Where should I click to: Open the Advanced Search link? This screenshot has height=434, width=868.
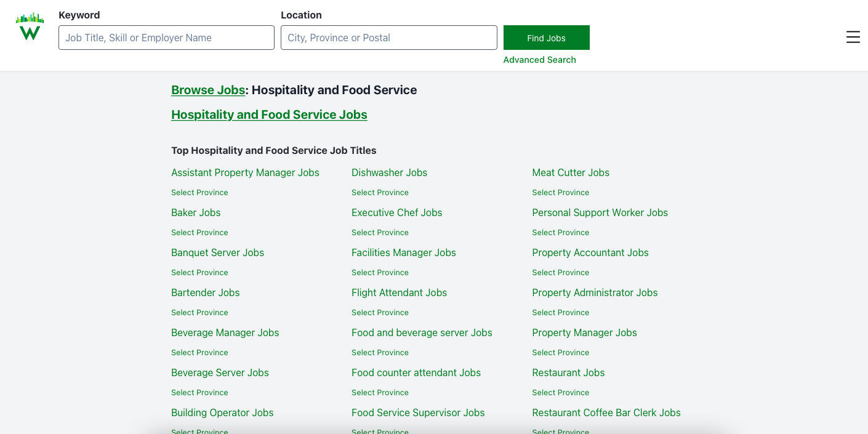click(539, 60)
